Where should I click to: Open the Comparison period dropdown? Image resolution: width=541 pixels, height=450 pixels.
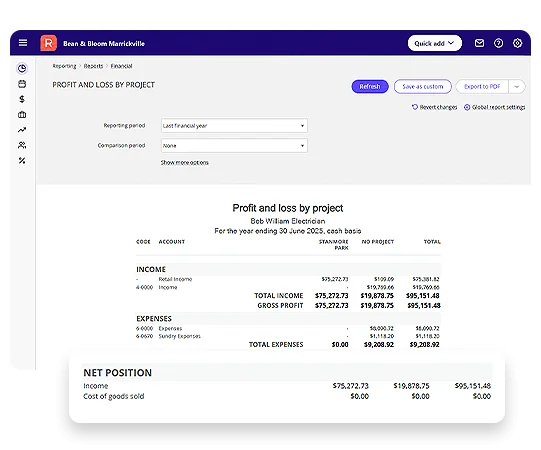click(234, 146)
